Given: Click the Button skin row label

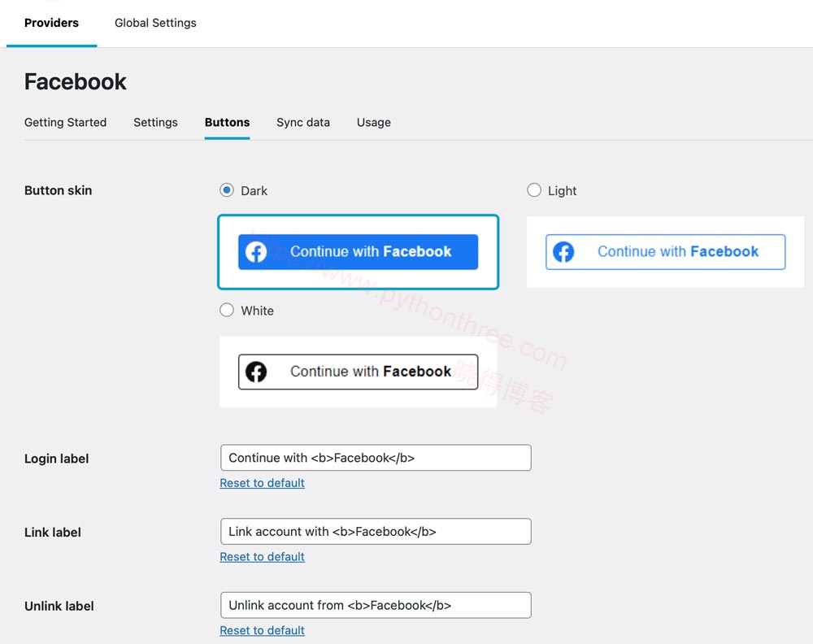Looking at the screenshot, I should [58, 190].
